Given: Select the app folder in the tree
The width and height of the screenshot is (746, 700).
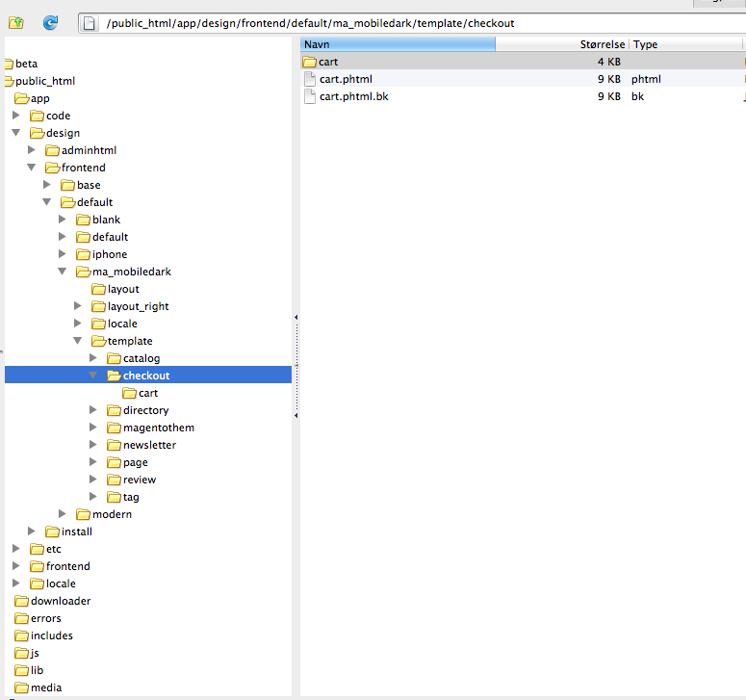Looking at the screenshot, I should pyautogui.click(x=32, y=98).
